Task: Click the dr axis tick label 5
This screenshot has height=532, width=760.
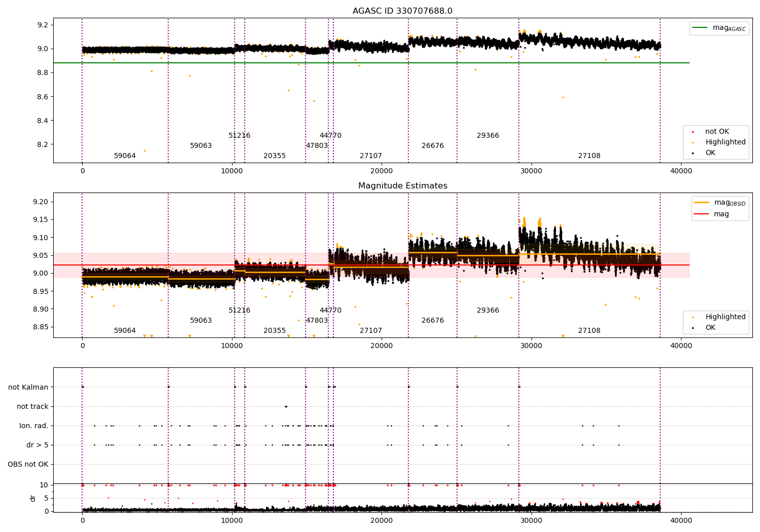Action: point(47,499)
